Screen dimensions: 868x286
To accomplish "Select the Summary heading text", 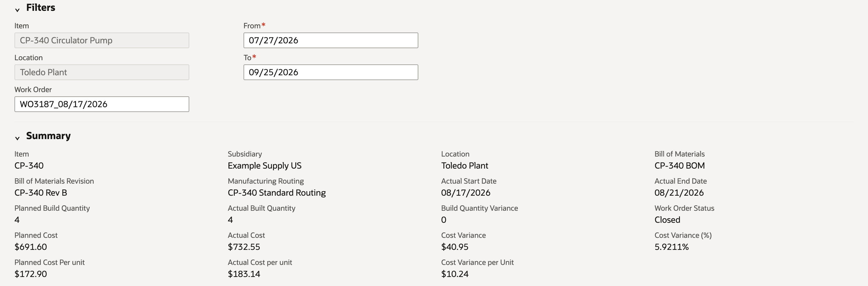I will click(49, 136).
